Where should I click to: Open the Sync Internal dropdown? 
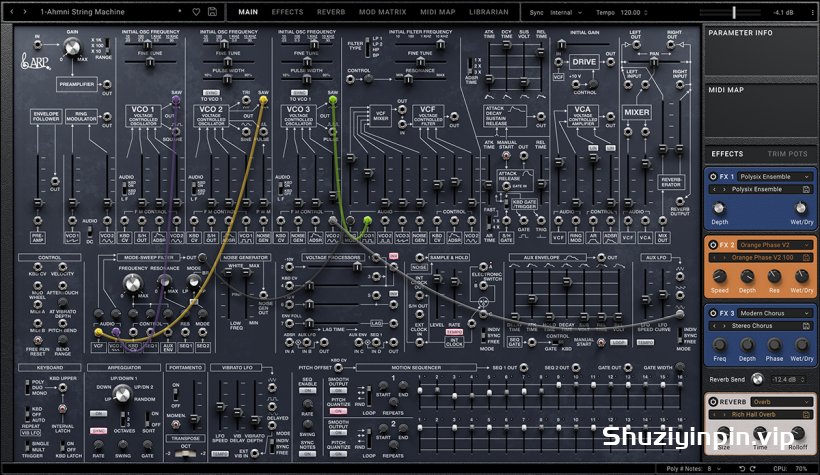tap(566, 12)
